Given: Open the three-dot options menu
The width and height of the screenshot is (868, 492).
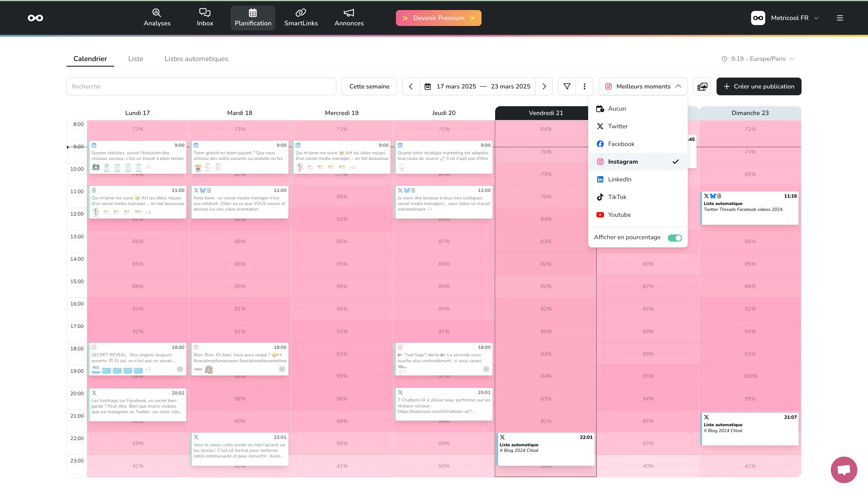Looking at the screenshot, I should (584, 86).
